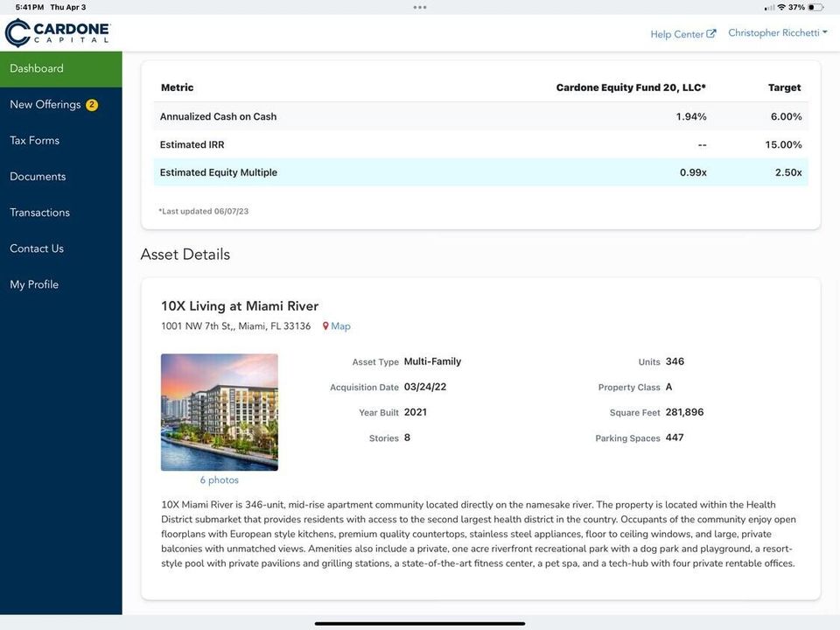Click the red map pin icon near the address
Screen dimensions: 840x630
[326, 325]
